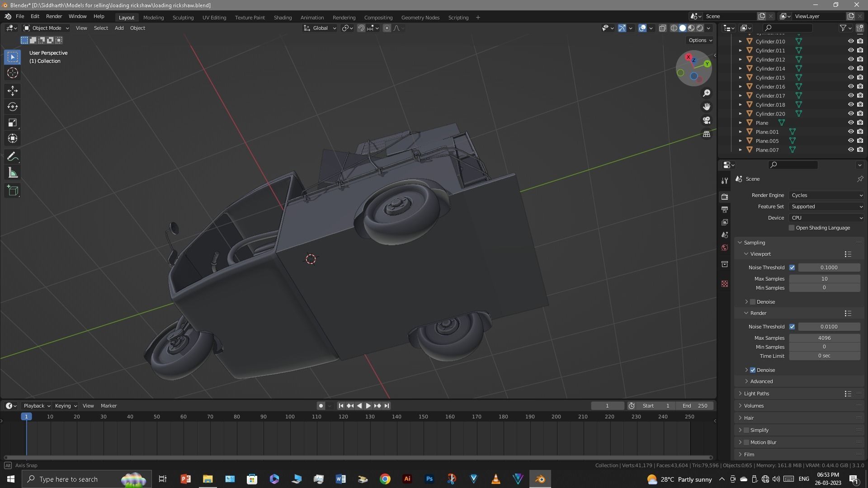868x488 pixels.
Task: Activate the Scale tool
Action: [13, 122]
